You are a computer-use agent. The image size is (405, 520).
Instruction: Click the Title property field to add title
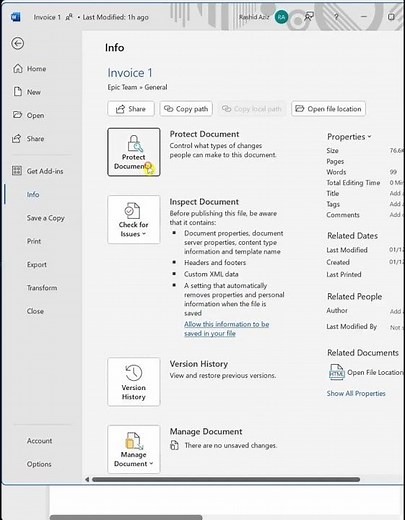click(x=396, y=193)
